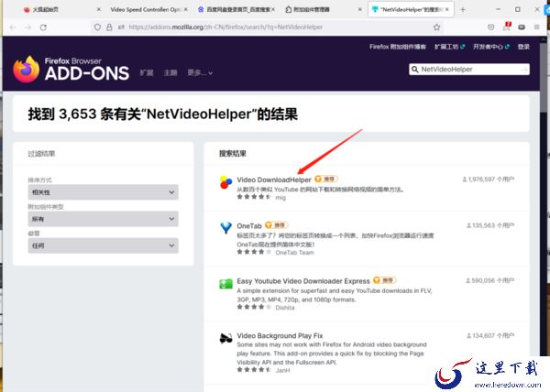This screenshot has width=550, height=392.
Task: Open the tracking protection shield
Action: [x=97, y=27]
